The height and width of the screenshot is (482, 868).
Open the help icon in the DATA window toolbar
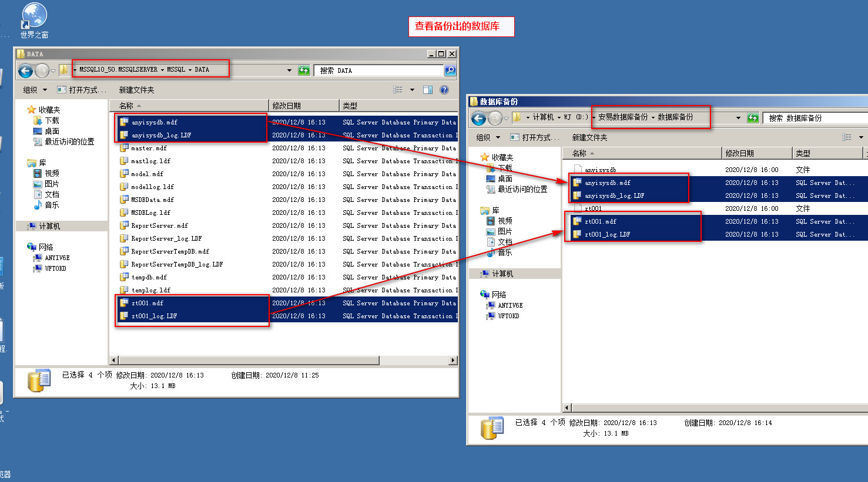pyautogui.click(x=444, y=90)
